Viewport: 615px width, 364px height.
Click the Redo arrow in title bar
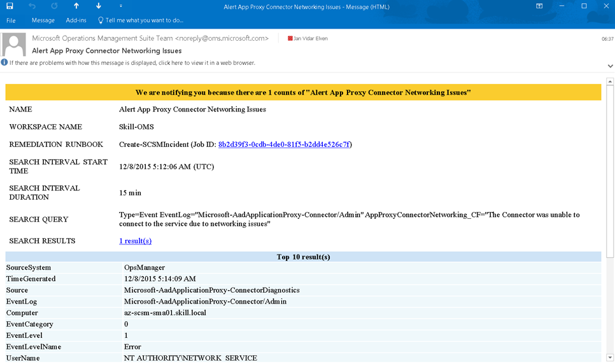(54, 6)
